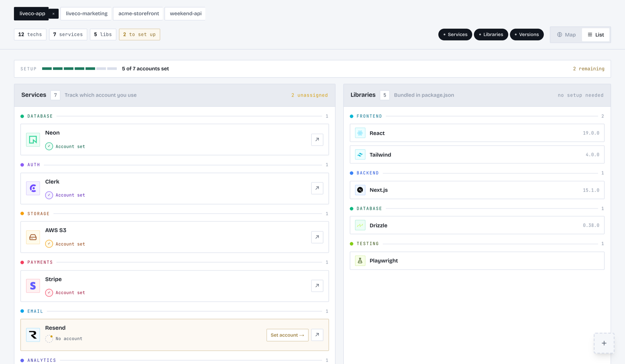Toggle the Libraries filter pill
The height and width of the screenshot is (364, 625).
(x=491, y=34)
